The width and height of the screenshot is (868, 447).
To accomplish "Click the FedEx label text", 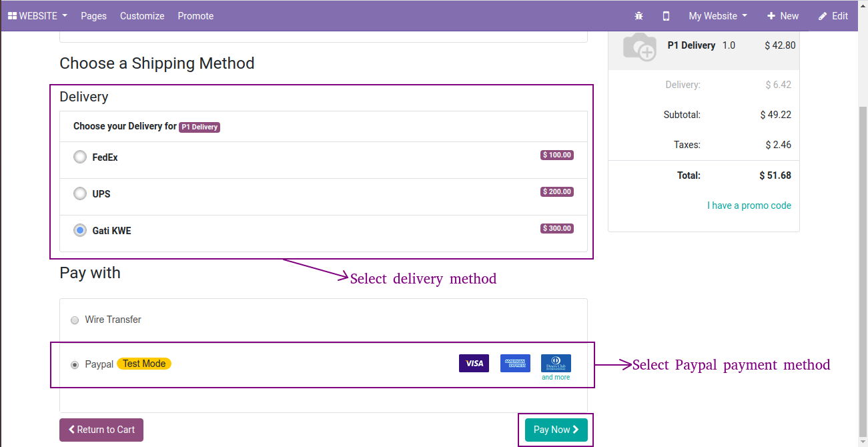I will click(105, 157).
